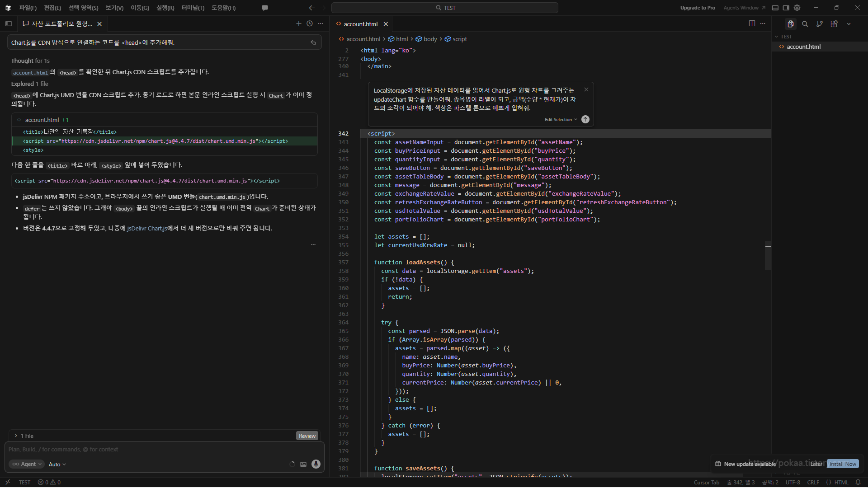The image size is (868, 488).
Task: Expand more sidebar views chevron
Action: click(x=849, y=24)
